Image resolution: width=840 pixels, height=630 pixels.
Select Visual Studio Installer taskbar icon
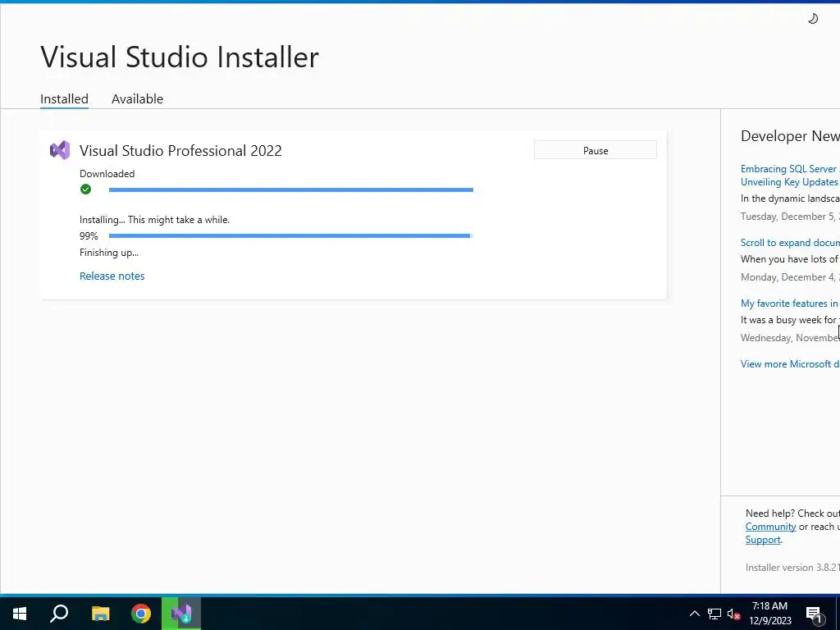coord(181,614)
